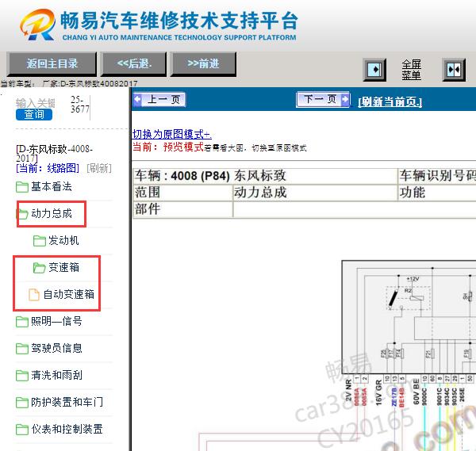Expand the 仪表和控制装置 folder
Viewport: 476px width, 451px height.
[67, 429]
